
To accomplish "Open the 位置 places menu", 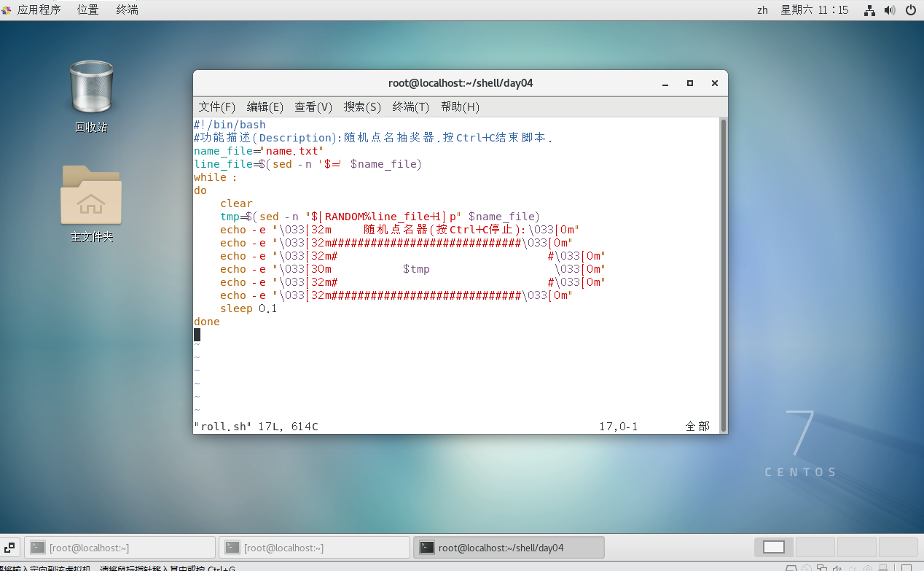I will pyautogui.click(x=88, y=9).
